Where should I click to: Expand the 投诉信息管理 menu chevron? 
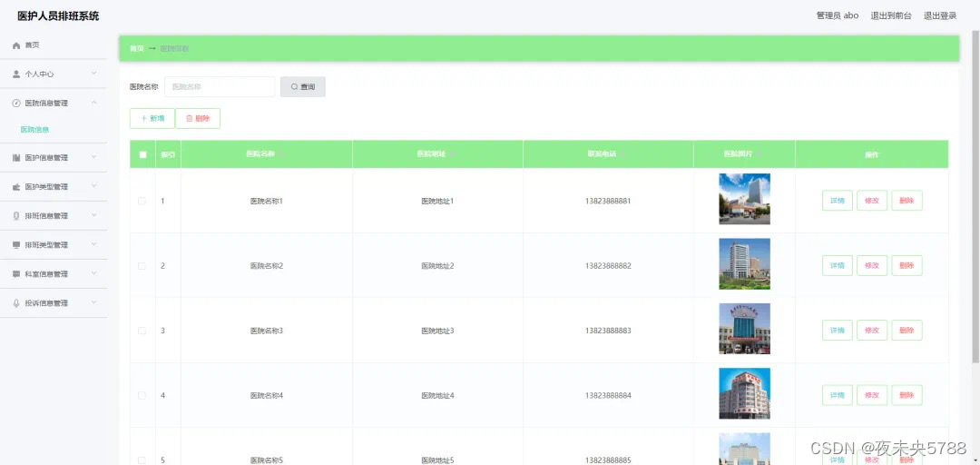[x=93, y=303]
